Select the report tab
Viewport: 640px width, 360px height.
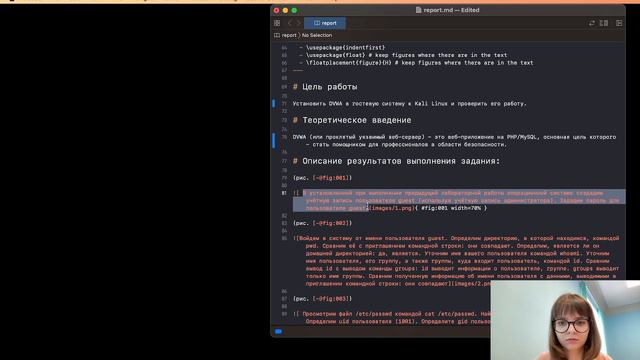pyautogui.click(x=325, y=23)
